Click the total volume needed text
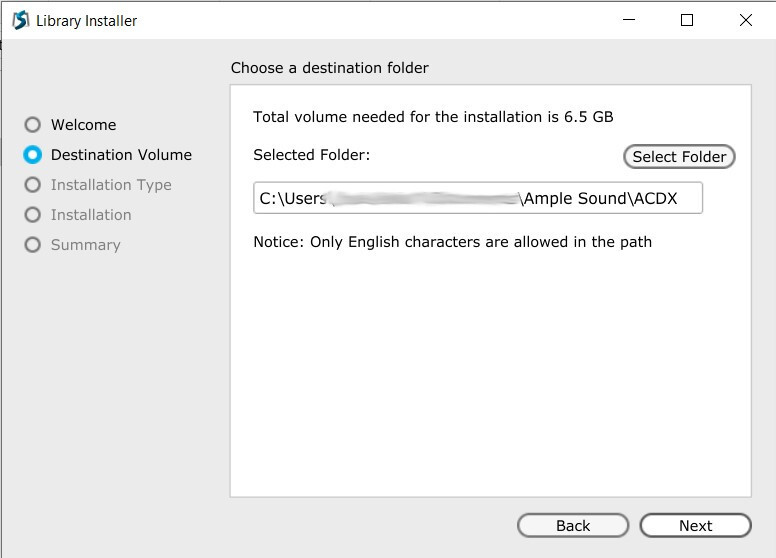 click(x=433, y=117)
